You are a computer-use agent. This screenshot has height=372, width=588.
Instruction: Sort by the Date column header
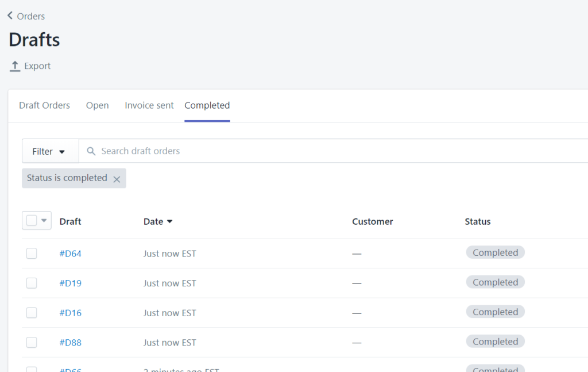pos(153,222)
